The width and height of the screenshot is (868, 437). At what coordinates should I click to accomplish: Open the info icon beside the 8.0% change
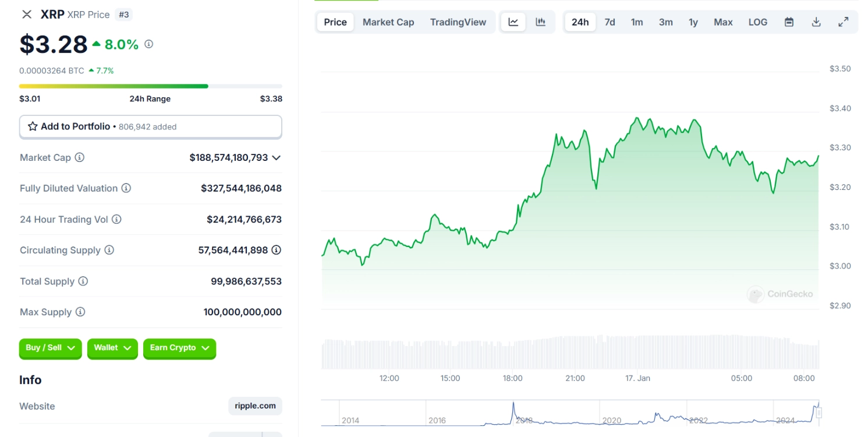click(149, 44)
